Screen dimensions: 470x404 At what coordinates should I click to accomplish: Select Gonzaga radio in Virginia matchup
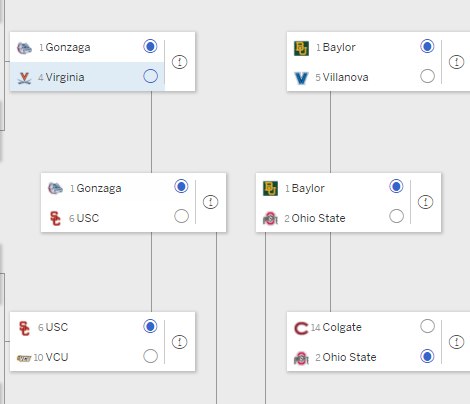(x=150, y=46)
